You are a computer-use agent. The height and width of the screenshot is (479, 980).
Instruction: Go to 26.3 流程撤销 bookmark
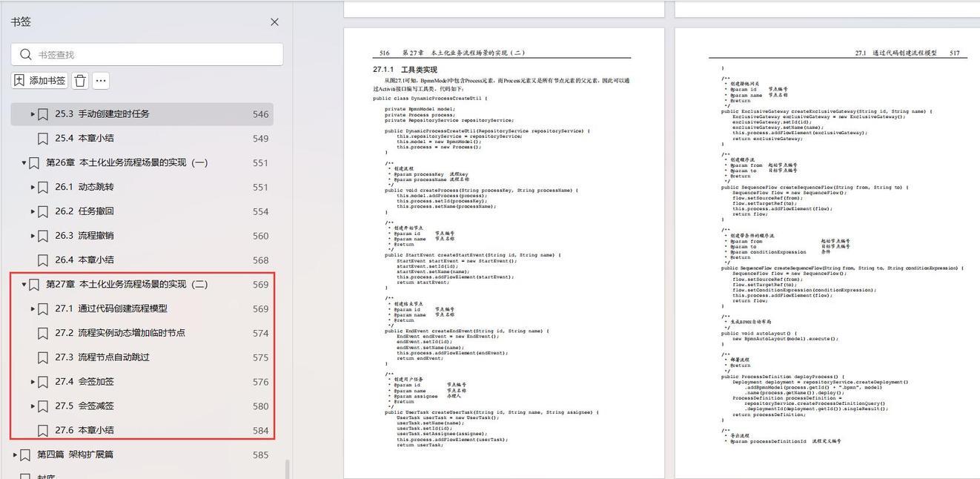tap(85, 236)
